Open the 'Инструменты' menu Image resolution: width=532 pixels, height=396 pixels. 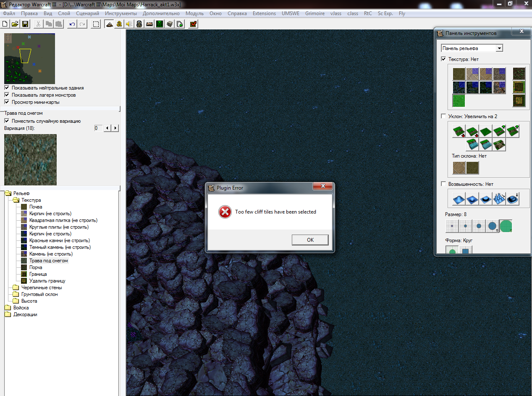121,13
